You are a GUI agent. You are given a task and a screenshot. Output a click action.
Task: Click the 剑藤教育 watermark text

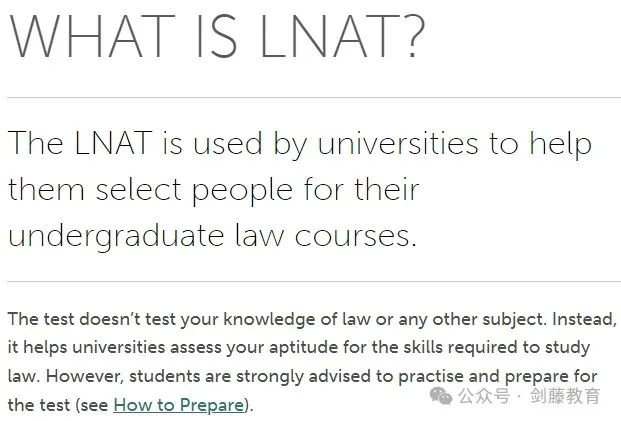pos(565,396)
